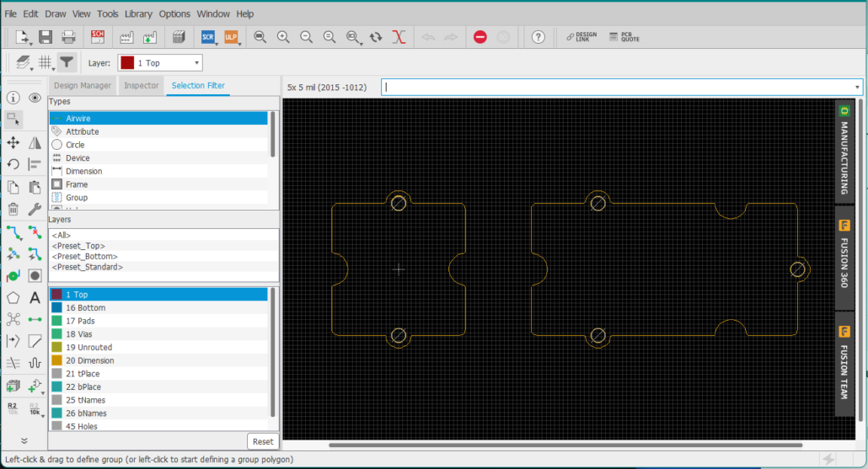Select the Move tool
868x469 pixels.
[x=13, y=143]
